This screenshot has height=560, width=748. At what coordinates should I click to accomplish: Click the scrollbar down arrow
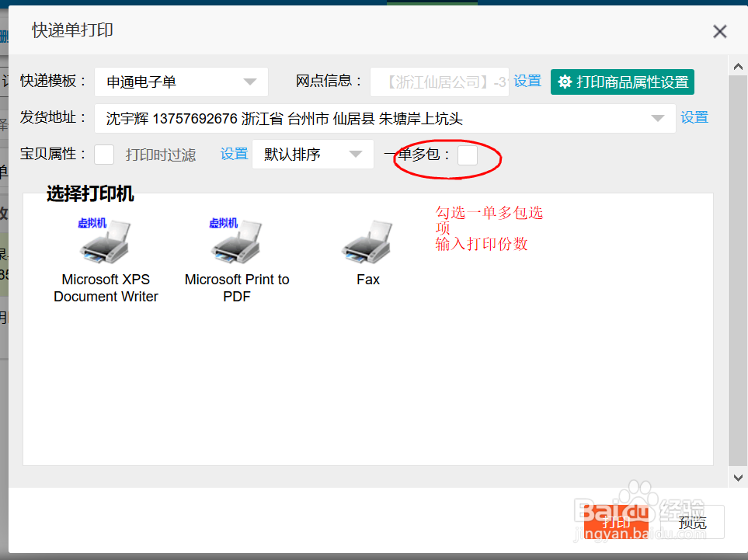click(738, 478)
